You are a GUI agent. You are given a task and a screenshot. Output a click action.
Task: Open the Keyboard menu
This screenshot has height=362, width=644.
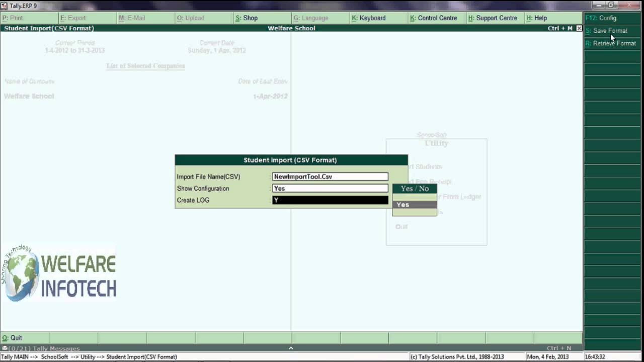[x=379, y=18]
